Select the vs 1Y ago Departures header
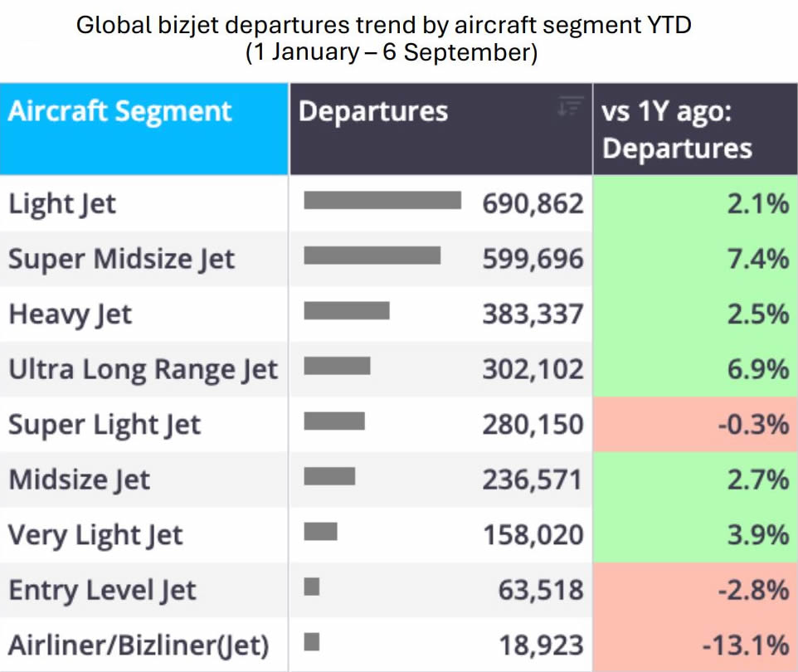This screenshot has width=798, height=672. click(x=695, y=129)
